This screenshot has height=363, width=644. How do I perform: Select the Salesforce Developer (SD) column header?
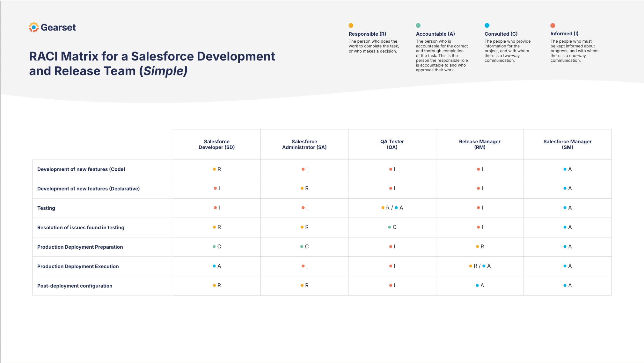[216, 144]
